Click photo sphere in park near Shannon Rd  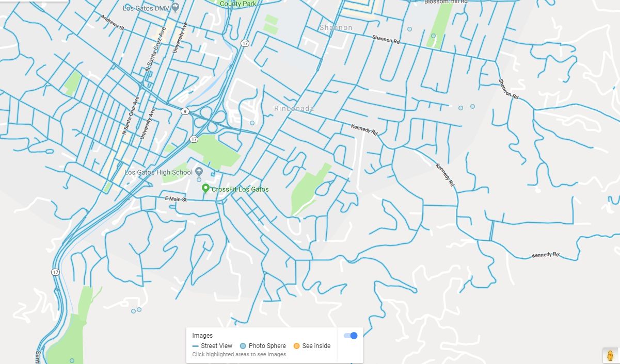pyautogui.click(x=433, y=36)
